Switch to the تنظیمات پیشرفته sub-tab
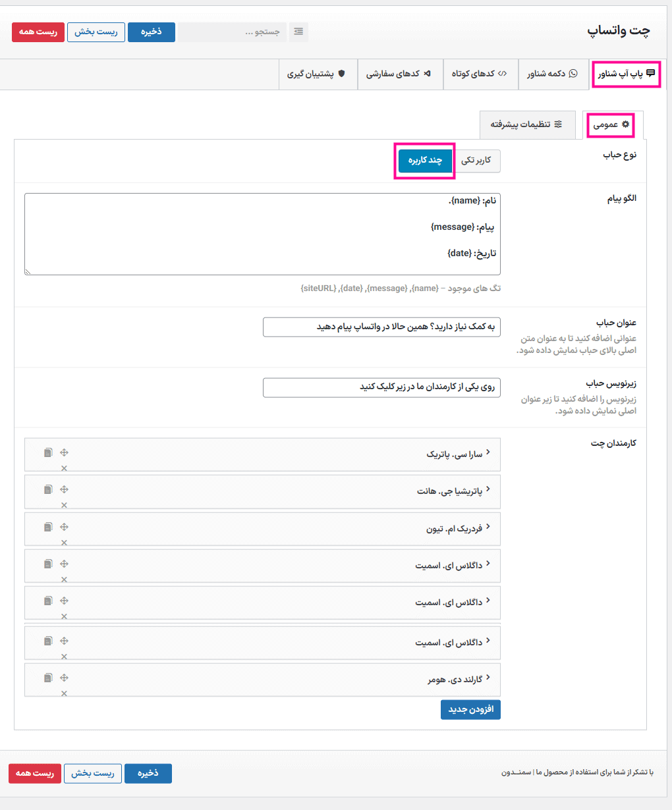 tap(526, 124)
